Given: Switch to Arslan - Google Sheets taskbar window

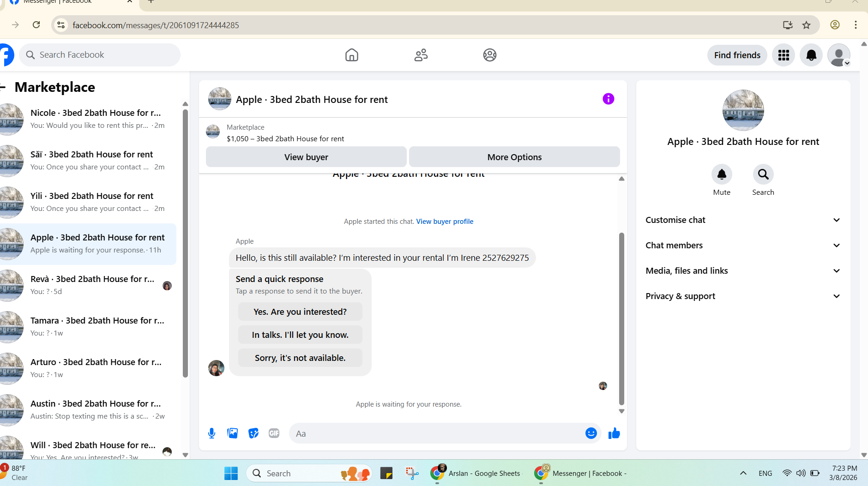Looking at the screenshot, I should click(x=476, y=473).
